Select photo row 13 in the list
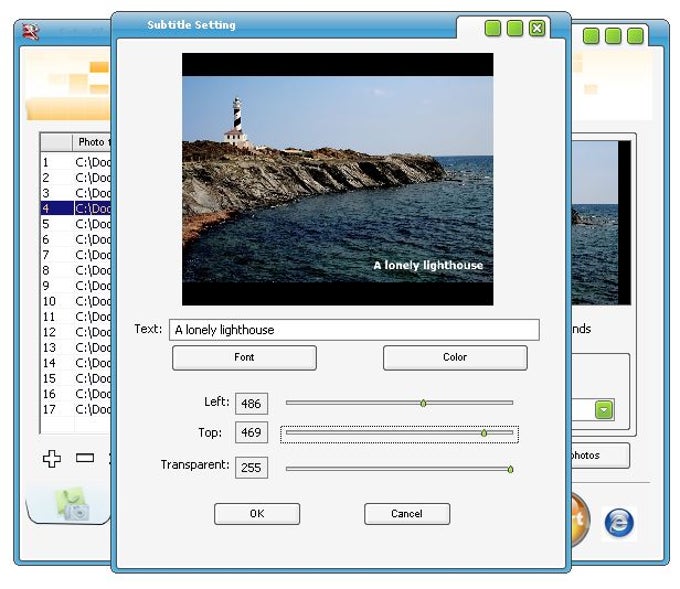Screen dimensions: 680x589 (x=76, y=347)
